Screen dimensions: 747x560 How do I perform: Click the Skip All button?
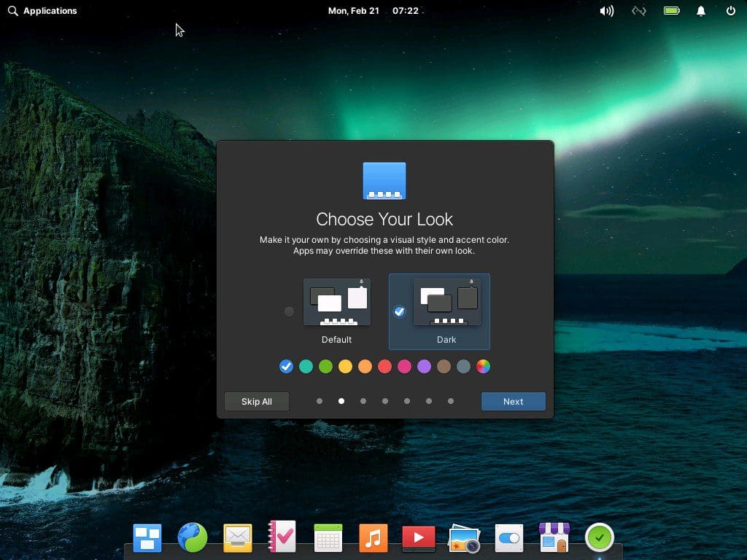(x=257, y=402)
